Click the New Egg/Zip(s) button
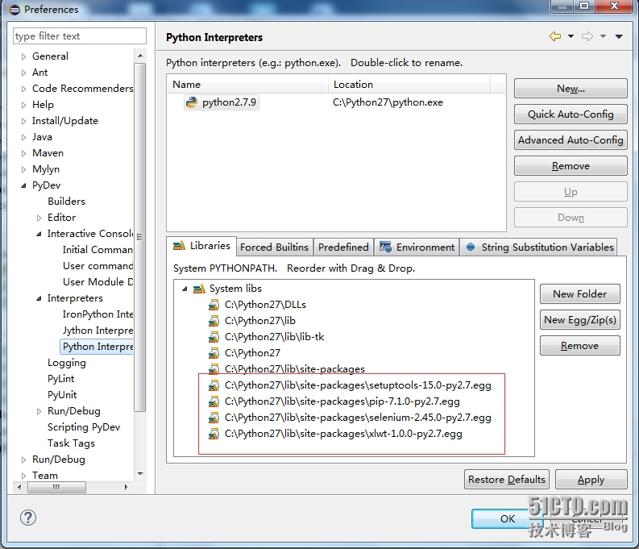 pos(580,320)
